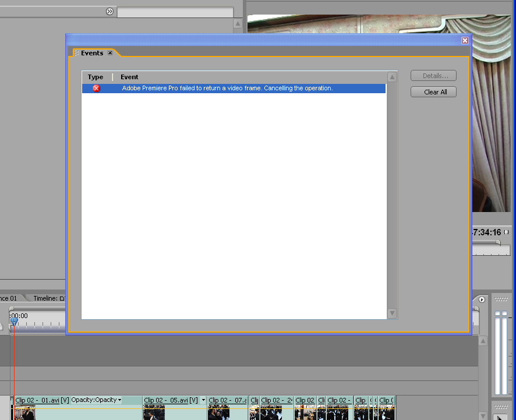Click the disabled Details button

pyautogui.click(x=433, y=76)
